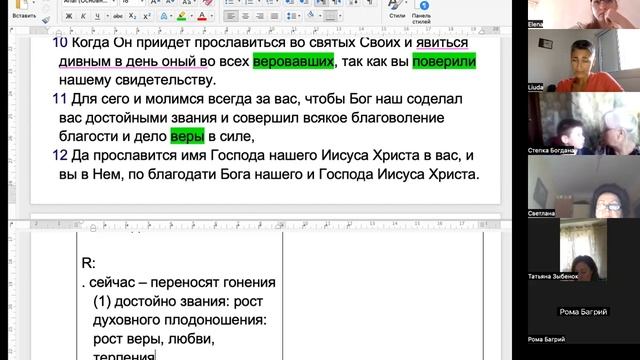This screenshot has height=360, width=640.
Task: Click highlighted word "поверили"
Action: coord(444,61)
